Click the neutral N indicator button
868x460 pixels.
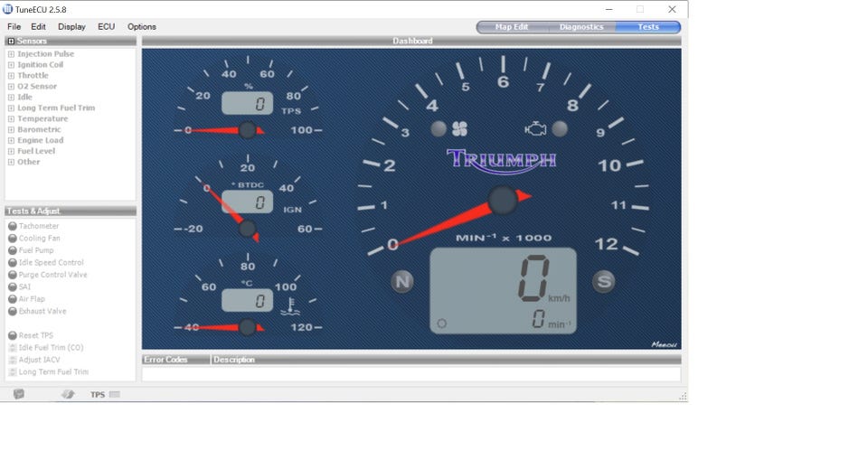[x=402, y=282]
